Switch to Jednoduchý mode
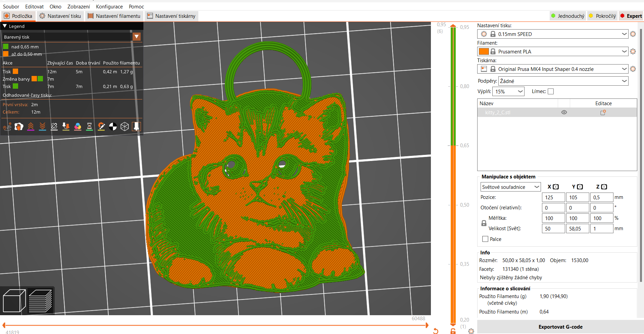The height and width of the screenshot is (334, 644). pyautogui.click(x=568, y=16)
